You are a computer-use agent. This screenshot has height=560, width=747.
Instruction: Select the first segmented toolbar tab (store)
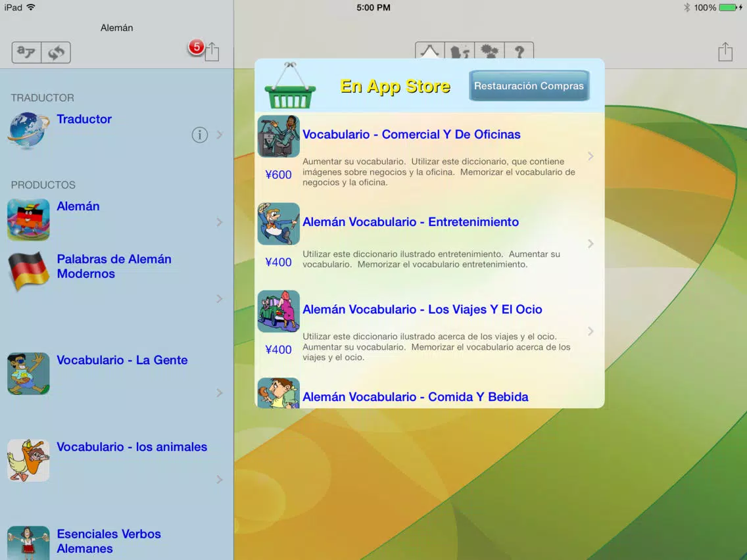pyautogui.click(x=429, y=51)
